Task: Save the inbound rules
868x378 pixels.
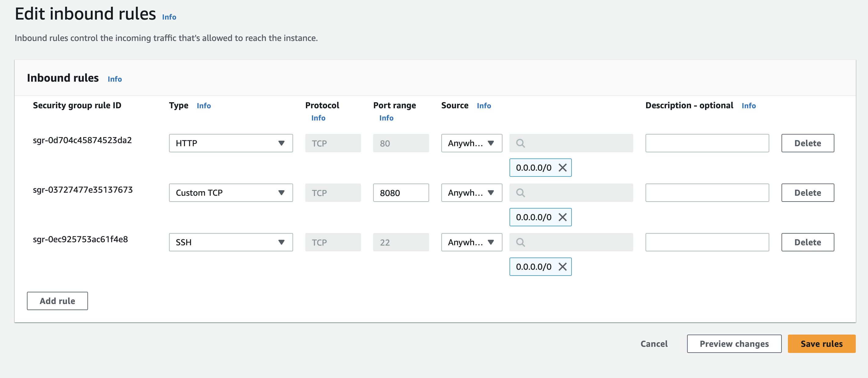Action: click(821, 344)
